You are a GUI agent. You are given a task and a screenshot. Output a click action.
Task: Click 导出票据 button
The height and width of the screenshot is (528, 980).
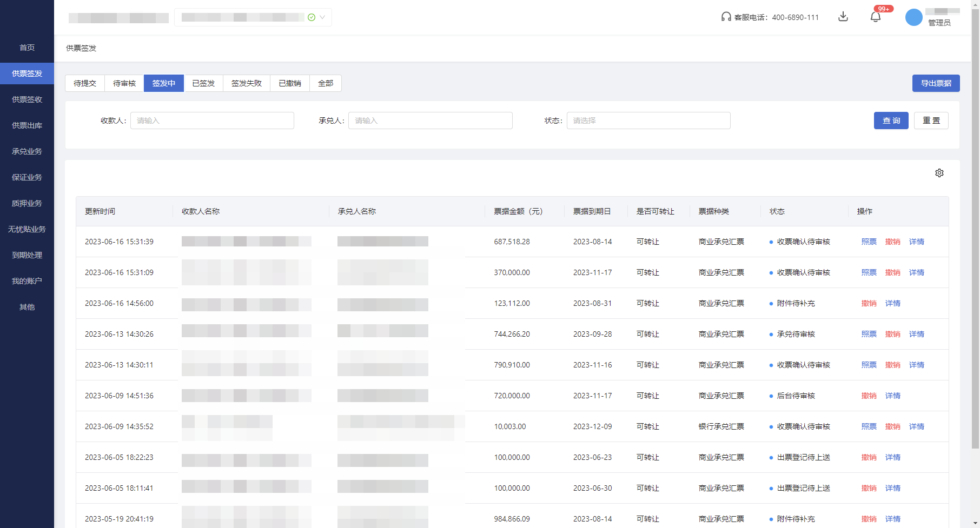[x=936, y=83]
